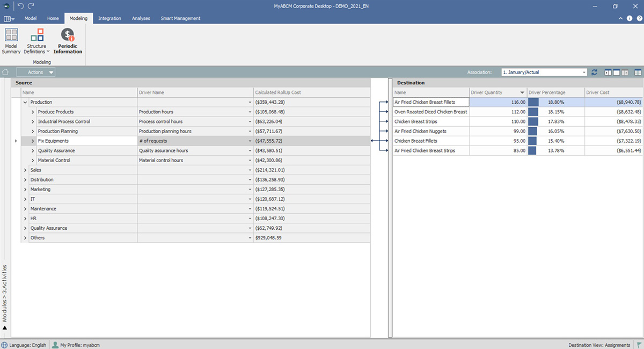Switch to the right-pane layout view icon
Viewport: 644px width, 349px height.
(625, 72)
